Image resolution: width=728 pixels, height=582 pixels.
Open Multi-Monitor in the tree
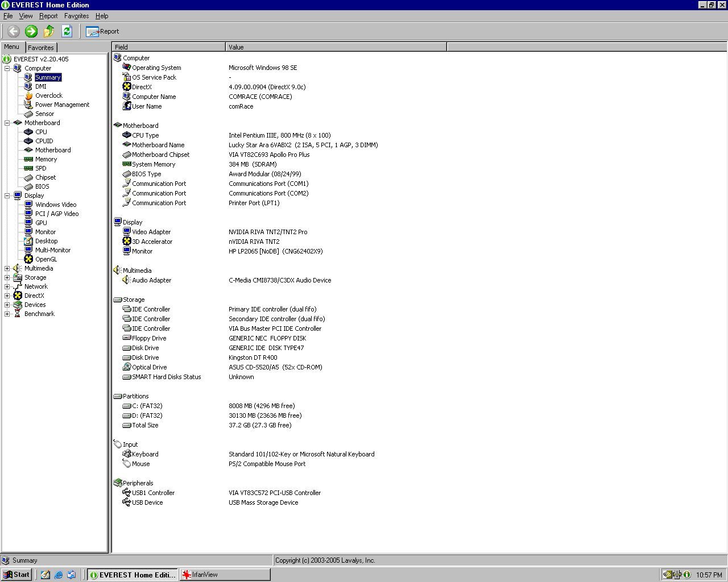point(52,250)
